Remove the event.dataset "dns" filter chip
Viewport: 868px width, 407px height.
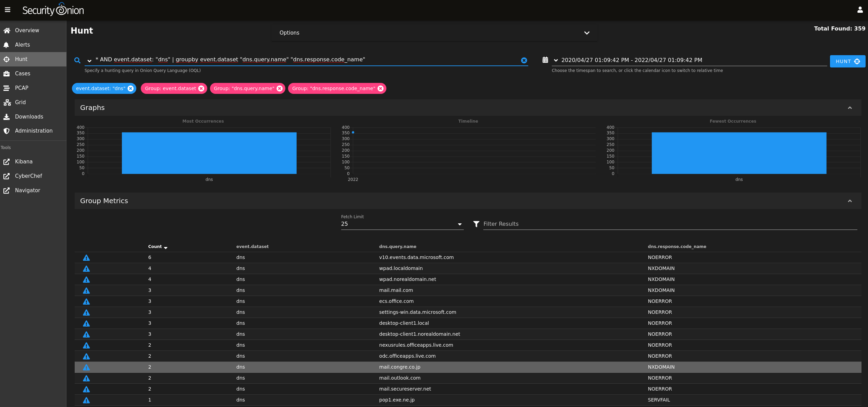pyautogui.click(x=131, y=88)
